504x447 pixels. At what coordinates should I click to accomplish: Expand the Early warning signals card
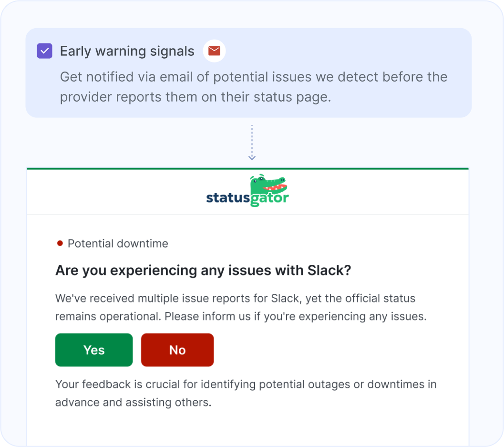point(248,73)
